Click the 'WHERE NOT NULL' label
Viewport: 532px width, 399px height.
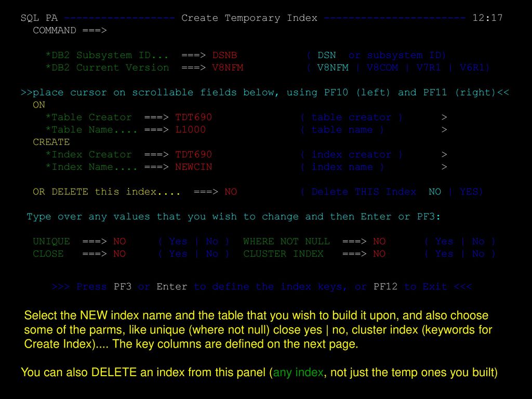286,241
